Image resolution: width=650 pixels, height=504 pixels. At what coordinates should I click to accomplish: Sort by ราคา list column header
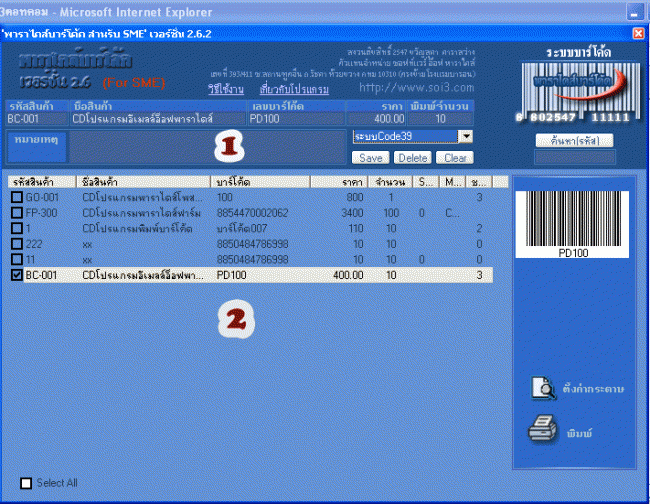point(339,182)
